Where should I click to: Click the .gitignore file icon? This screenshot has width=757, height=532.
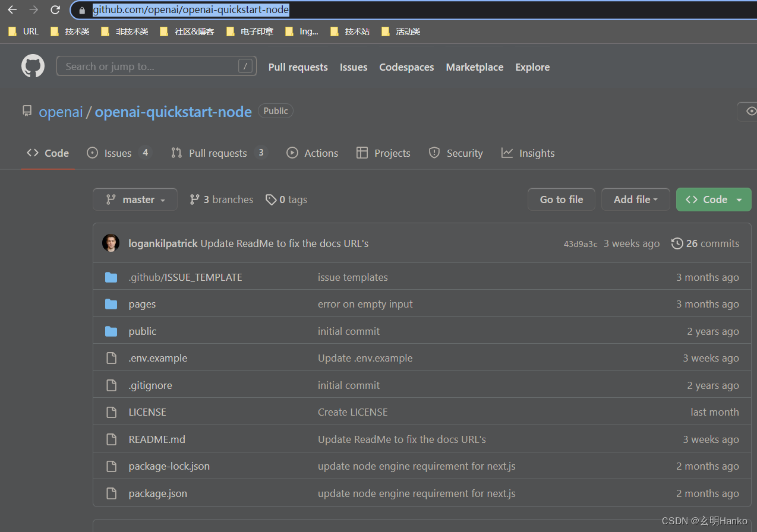[111, 385]
